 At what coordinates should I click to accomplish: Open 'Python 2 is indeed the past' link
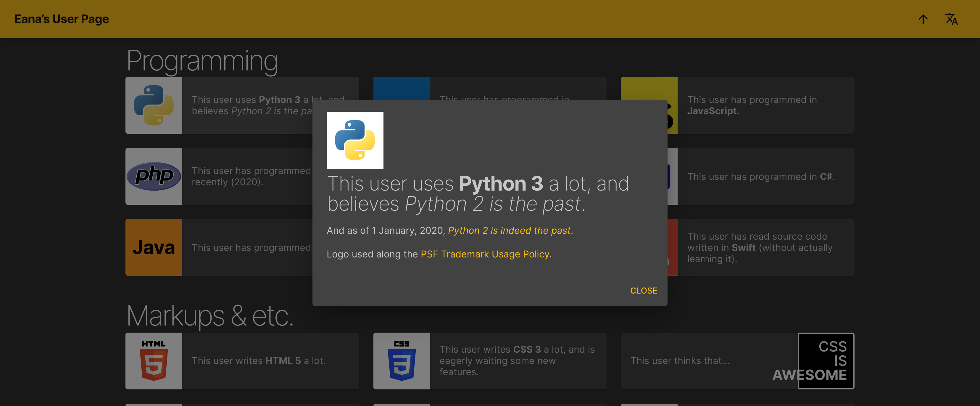[509, 231]
